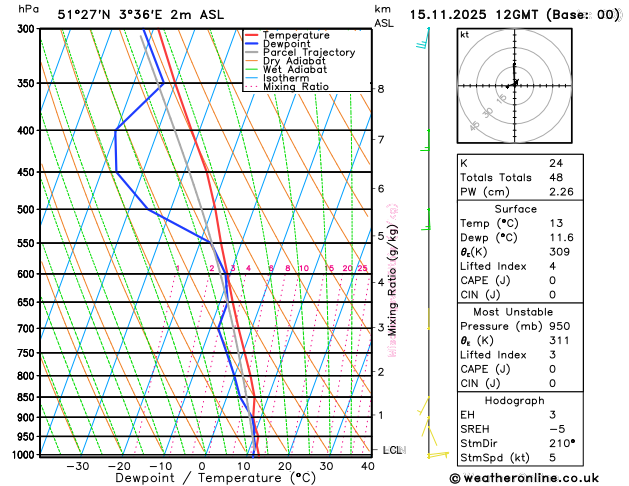Click the 850 hPa pressure axis label
This screenshot has height=486, width=629.
[28, 397]
